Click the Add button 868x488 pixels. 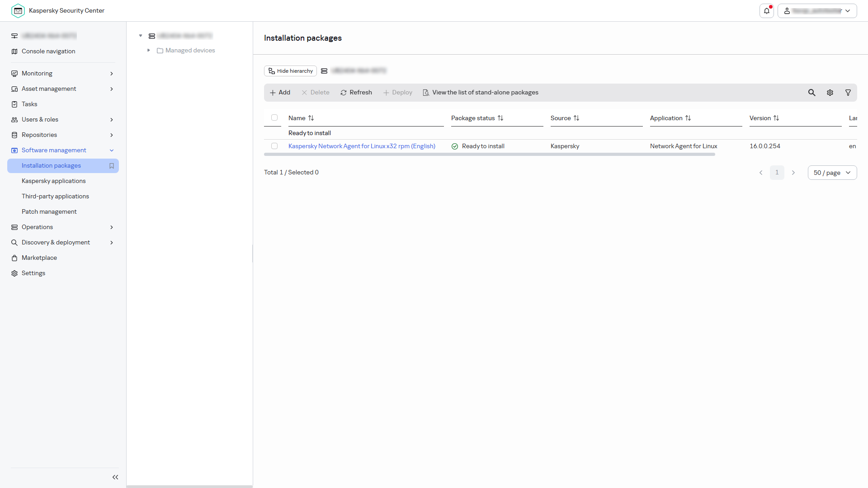280,93
